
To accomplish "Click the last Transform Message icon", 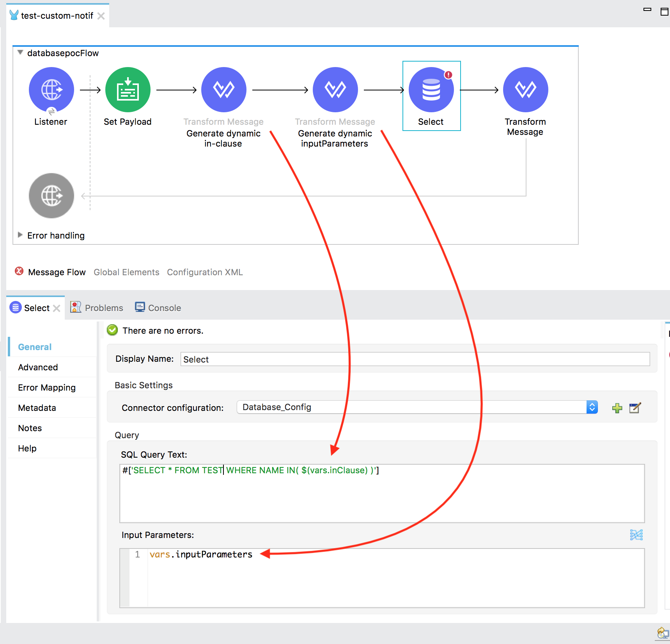I will [x=525, y=90].
